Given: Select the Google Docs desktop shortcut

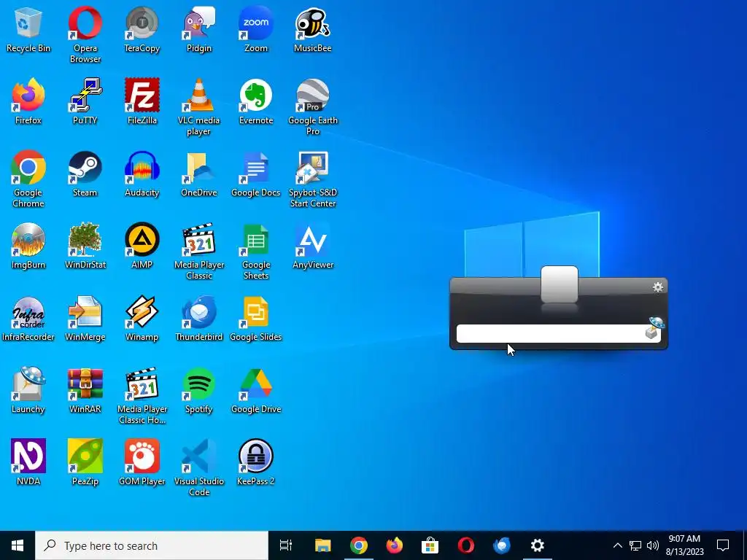Looking at the screenshot, I should click(x=256, y=174).
